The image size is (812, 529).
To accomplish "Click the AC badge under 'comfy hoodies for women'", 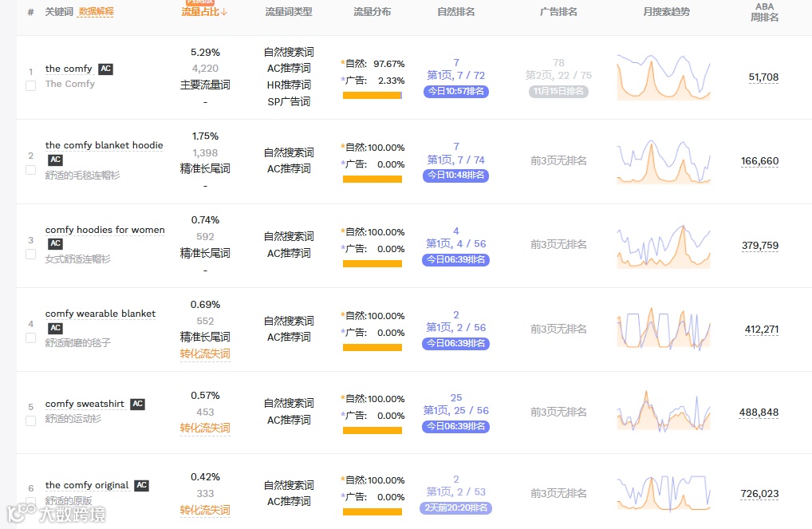I will click(x=55, y=243).
